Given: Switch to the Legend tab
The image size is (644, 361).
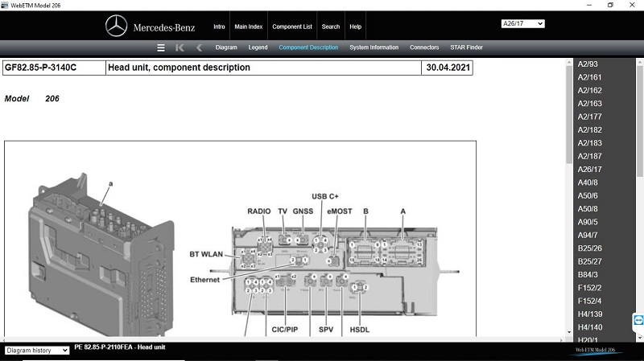Looking at the screenshot, I should (x=258, y=47).
